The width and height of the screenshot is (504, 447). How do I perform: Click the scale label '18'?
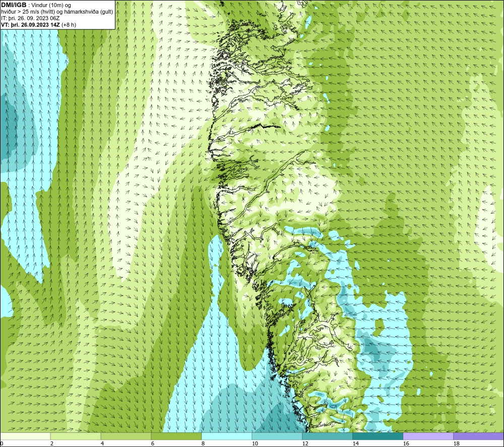(x=456, y=443)
